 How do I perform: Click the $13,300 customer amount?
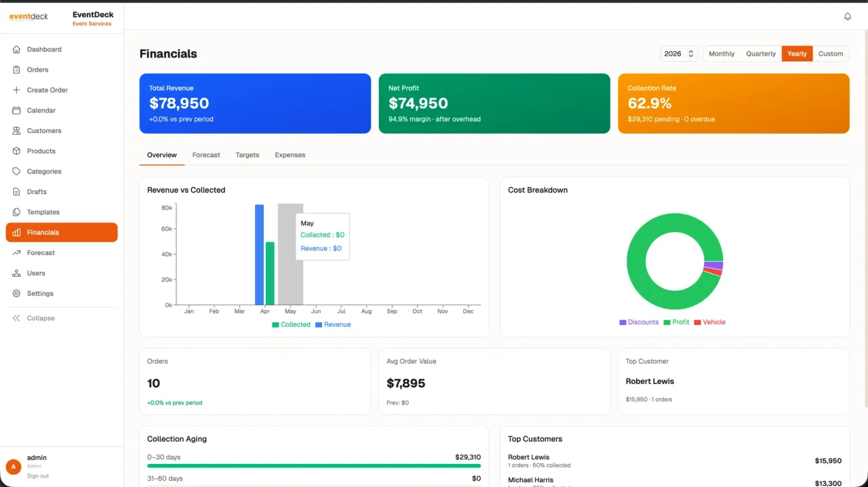pyautogui.click(x=828, y=484)
